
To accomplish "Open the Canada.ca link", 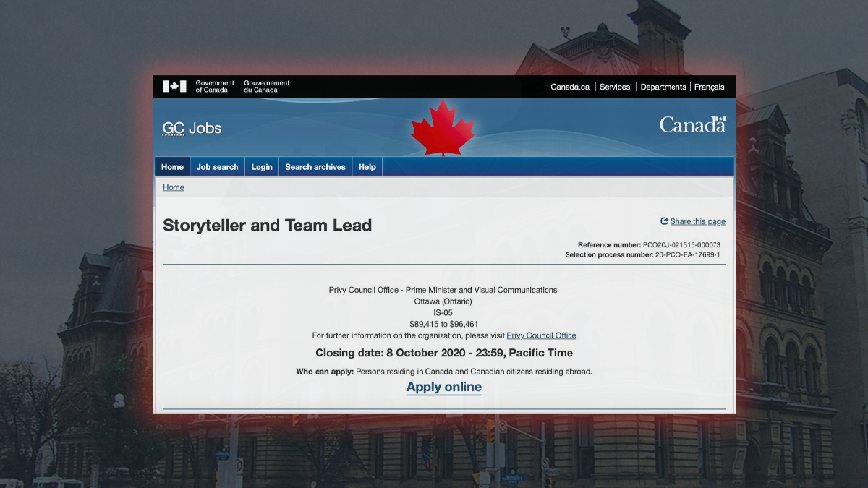I will pos(570,87).
